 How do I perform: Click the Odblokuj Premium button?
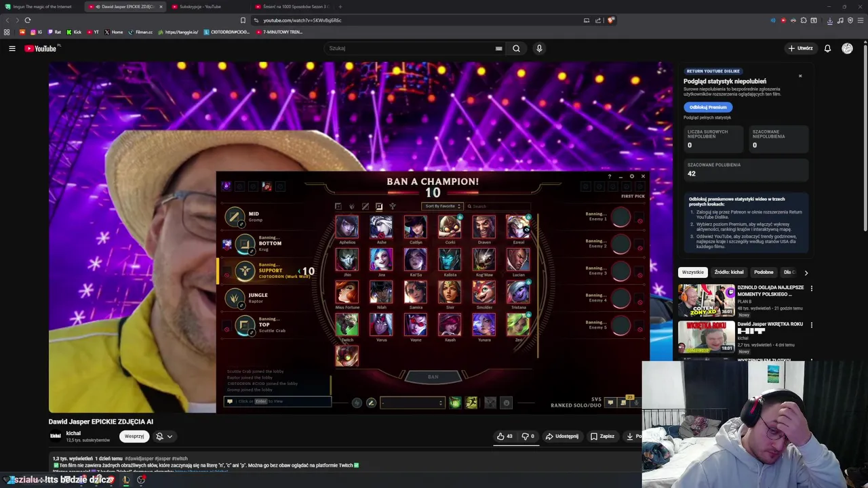click(x=708, y=107)
